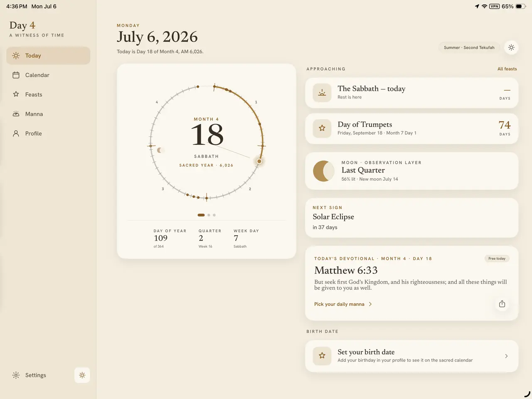Click the Free today badge

(x=497, y=259)
